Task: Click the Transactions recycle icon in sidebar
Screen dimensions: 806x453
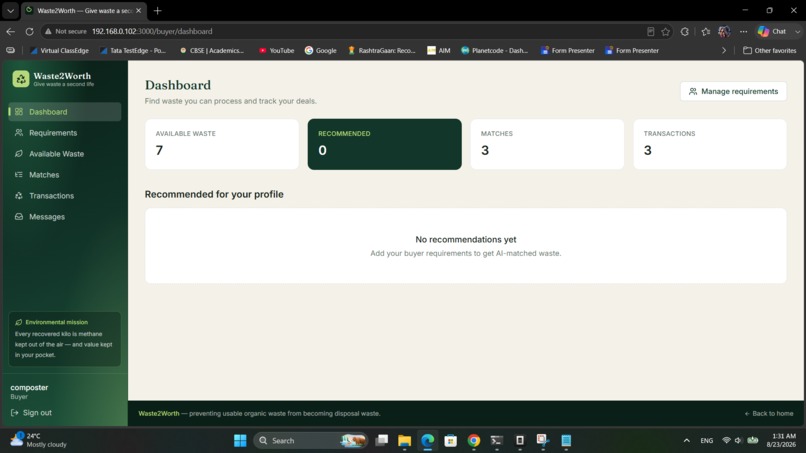Action: click(x=19, y=196)
